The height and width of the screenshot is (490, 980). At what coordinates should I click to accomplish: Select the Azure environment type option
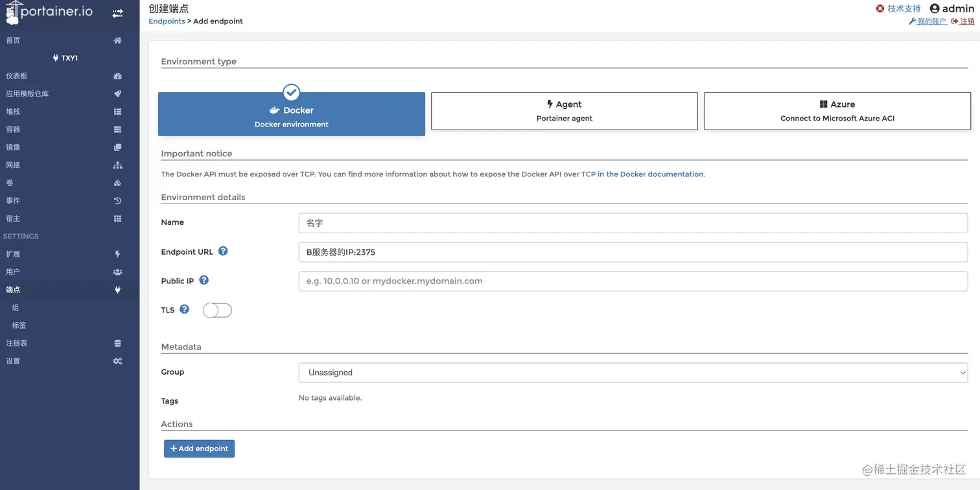point(837,111)
